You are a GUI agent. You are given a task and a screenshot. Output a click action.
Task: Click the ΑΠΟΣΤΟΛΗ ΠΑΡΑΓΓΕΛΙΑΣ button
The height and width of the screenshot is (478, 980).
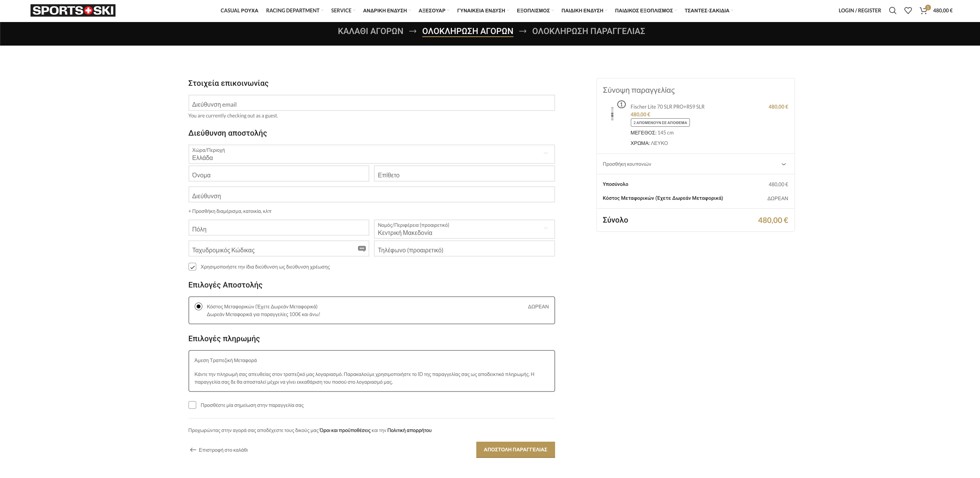click(x=515, y=449)
